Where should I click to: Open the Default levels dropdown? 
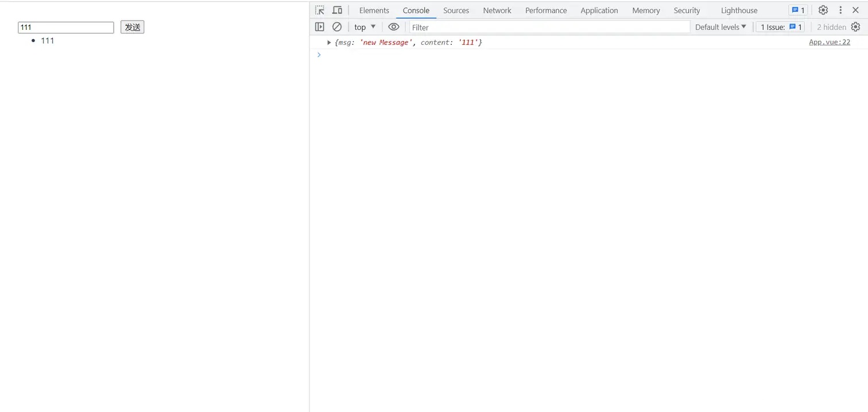[x=720, y=27]
